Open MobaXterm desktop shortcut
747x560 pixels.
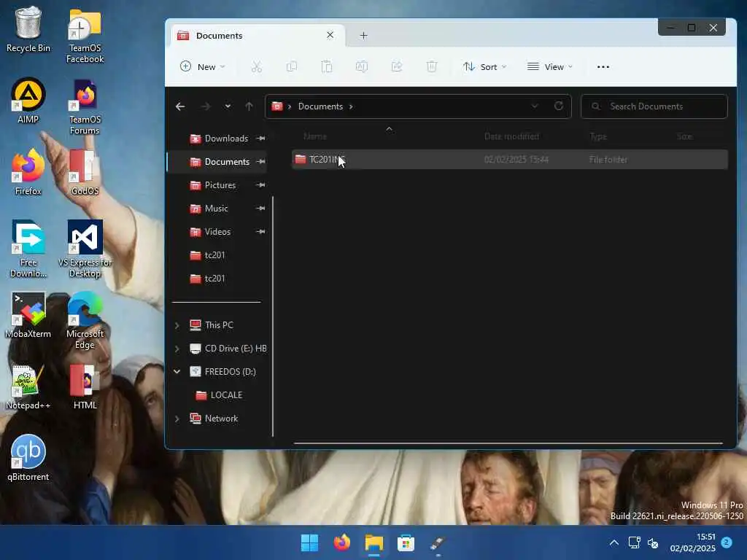point(28,315)
